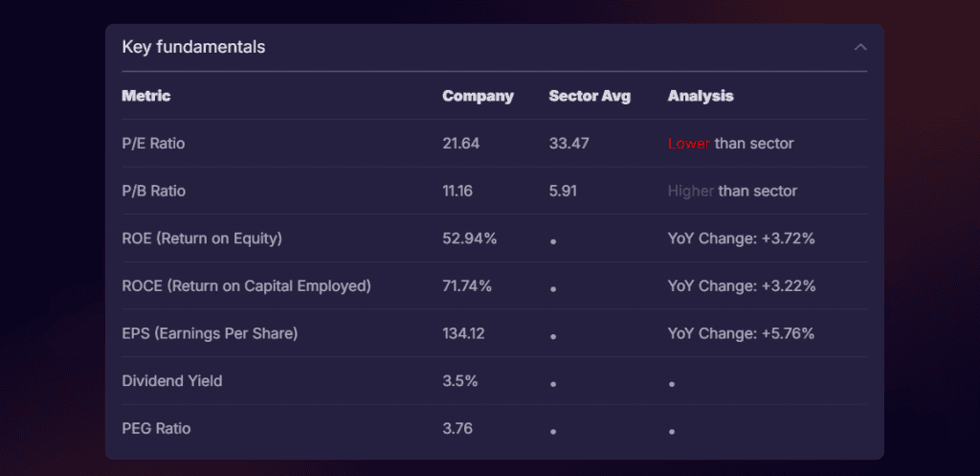The height and width of the screenshot is (476, 980).
Task: Click the Sector Avg column header
Action: pyautogui.click(x=590, y=96)
